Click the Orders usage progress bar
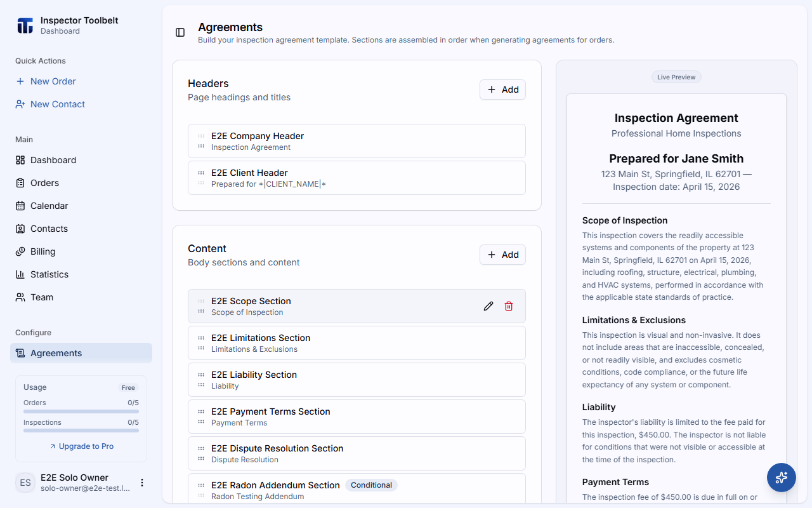The width and height of the screenshot is (812, 508). click(x=81, y=411)
